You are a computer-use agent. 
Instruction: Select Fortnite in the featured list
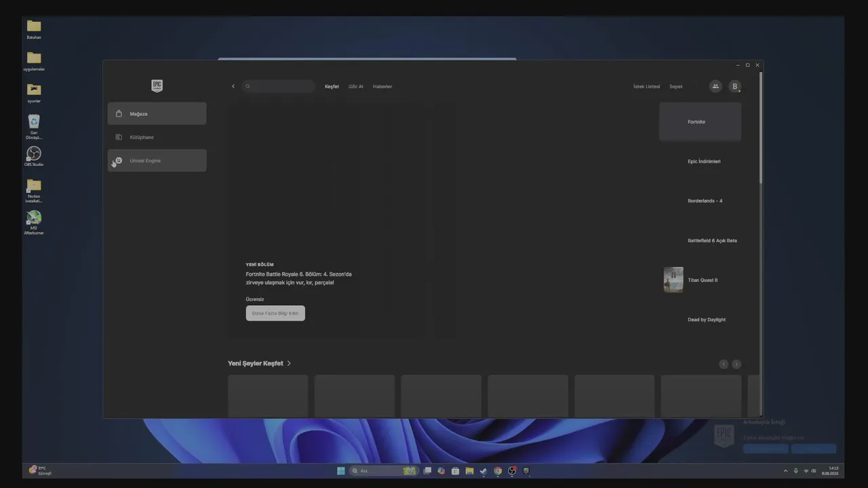point(701,122)
